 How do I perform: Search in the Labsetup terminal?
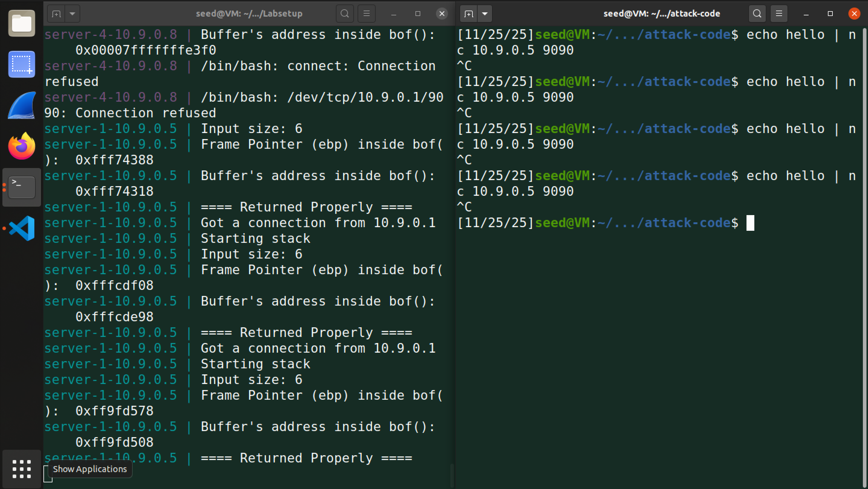pos(344,14)
